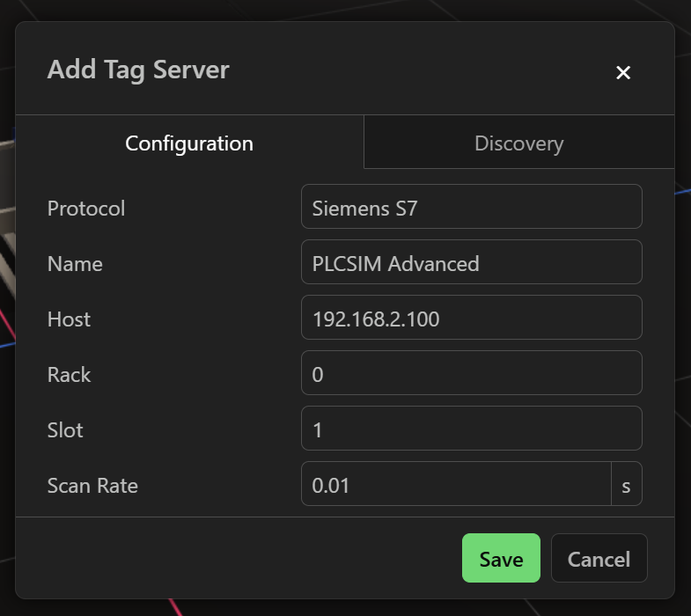Viewport: 691px width, 616px height.
Task: Click the Name label text
Action: (75, 264)
